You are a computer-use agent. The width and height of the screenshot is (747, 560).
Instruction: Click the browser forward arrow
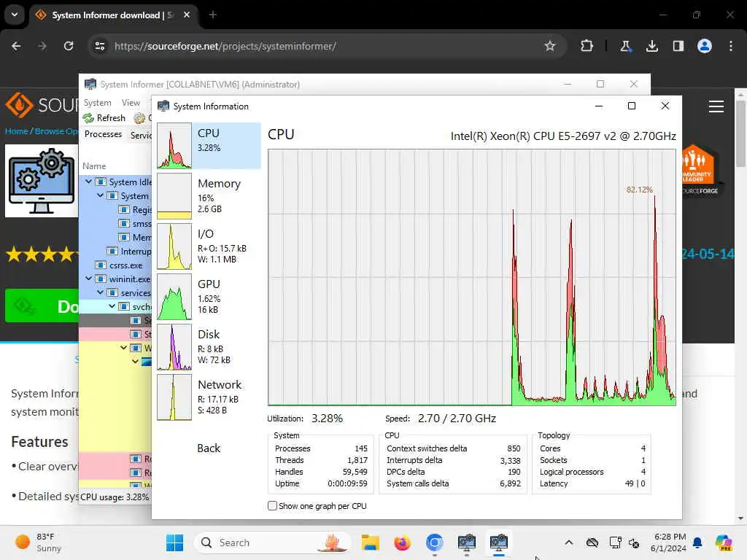(x=42, y=46)
